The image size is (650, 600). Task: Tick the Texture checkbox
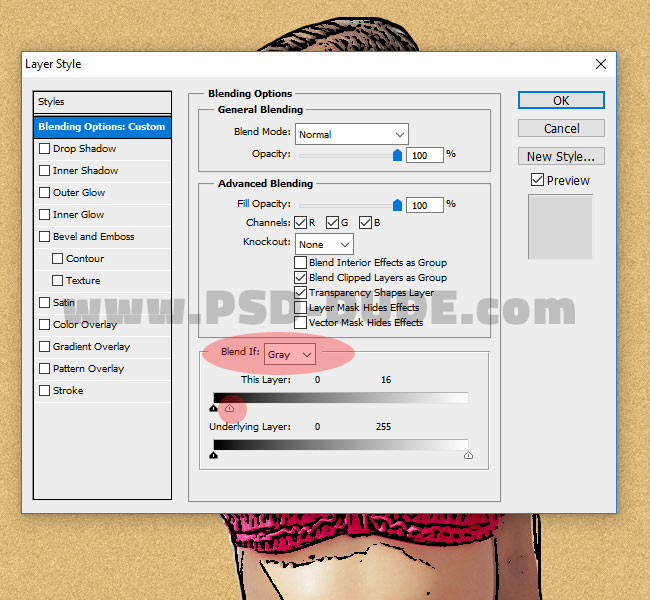click(x=58, y=280)
